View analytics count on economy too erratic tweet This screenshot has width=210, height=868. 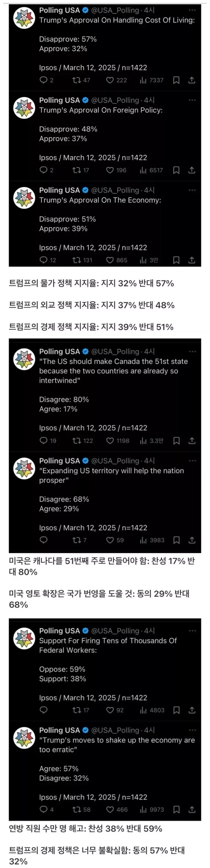[x=152, y=810]
